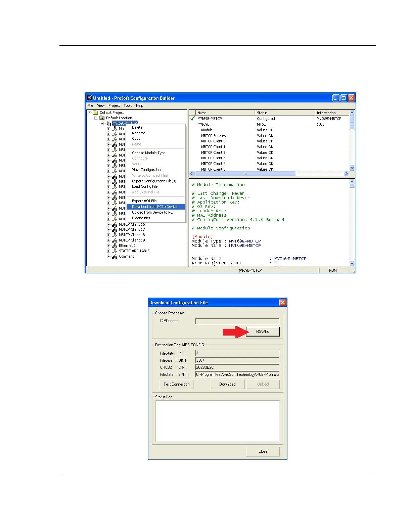Select Delete in the context menu

tap(155, 127)
